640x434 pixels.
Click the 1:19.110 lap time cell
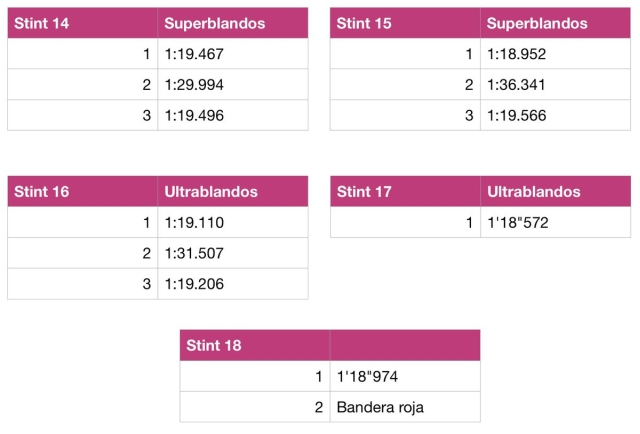[233, 223]
